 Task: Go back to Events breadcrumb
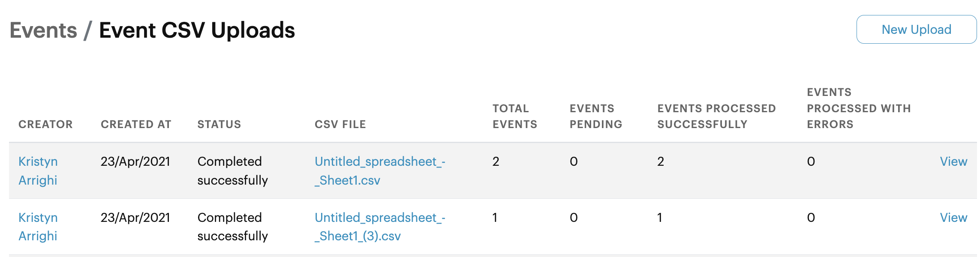43,30
